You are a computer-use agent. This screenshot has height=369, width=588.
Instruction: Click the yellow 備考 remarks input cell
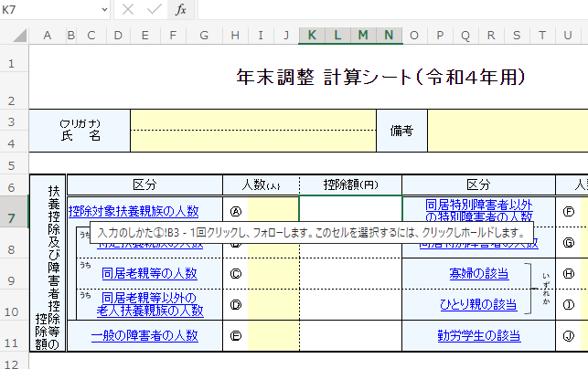(508, 131)
